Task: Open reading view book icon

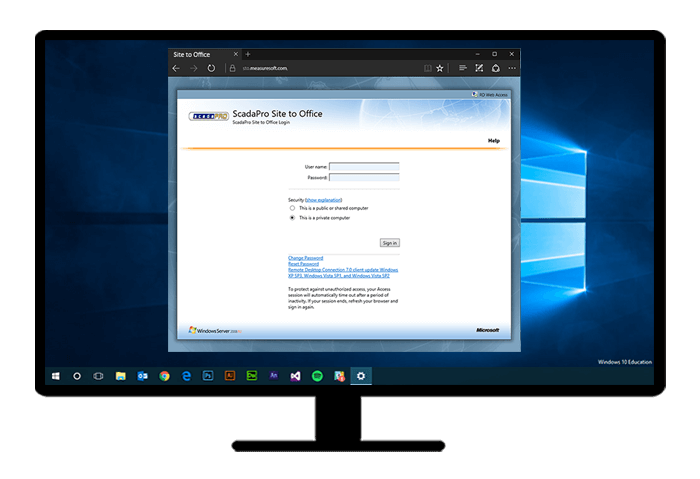Action: tap(427, 68)
